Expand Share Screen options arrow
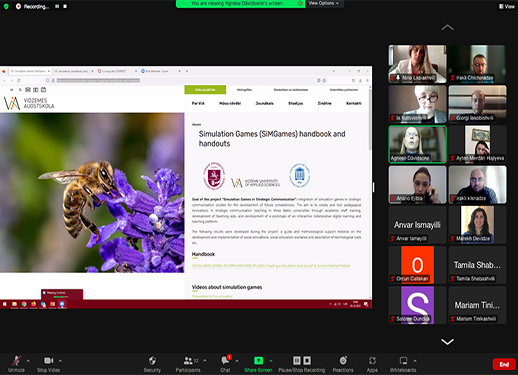Viewport: 518px width, 375px height. [271, 361]
